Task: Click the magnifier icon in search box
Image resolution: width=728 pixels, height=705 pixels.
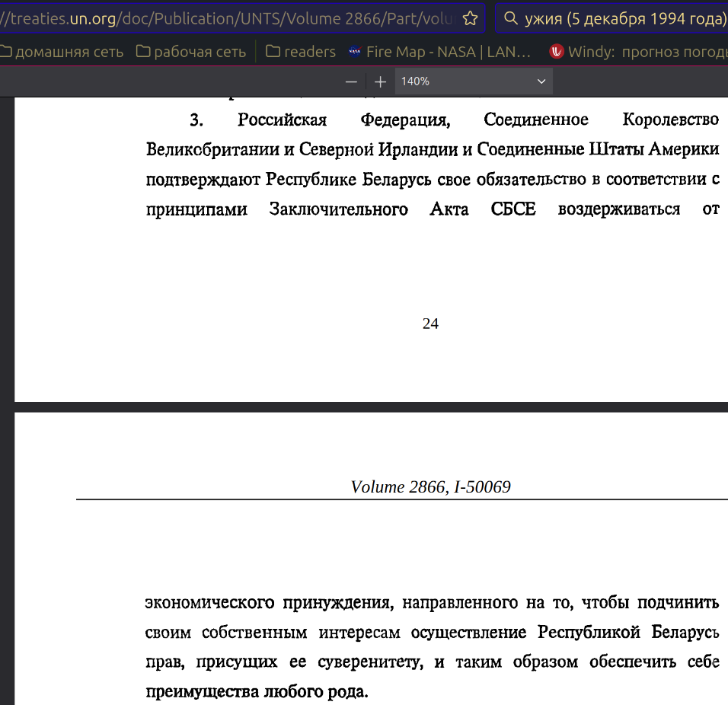Action: 511,18
